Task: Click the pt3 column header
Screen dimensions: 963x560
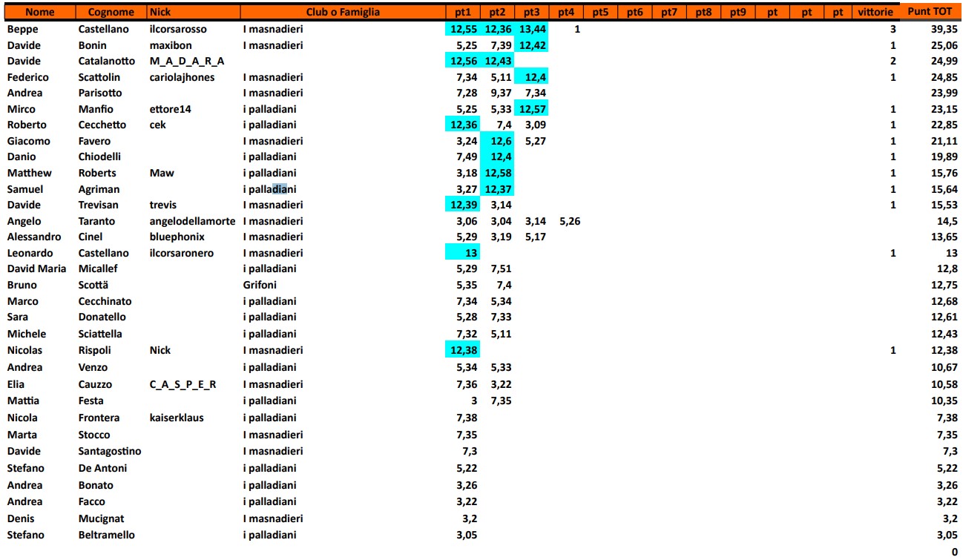Action: click(531, 12)
